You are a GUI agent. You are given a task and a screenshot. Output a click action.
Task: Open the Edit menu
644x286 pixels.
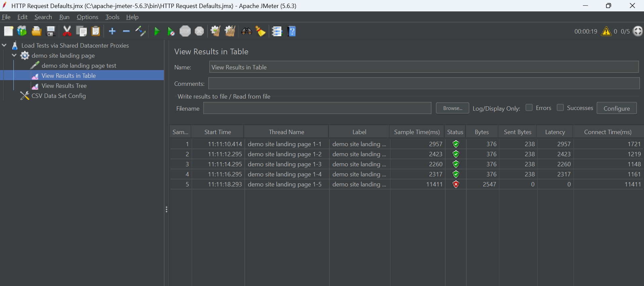[x=22, y=17]
